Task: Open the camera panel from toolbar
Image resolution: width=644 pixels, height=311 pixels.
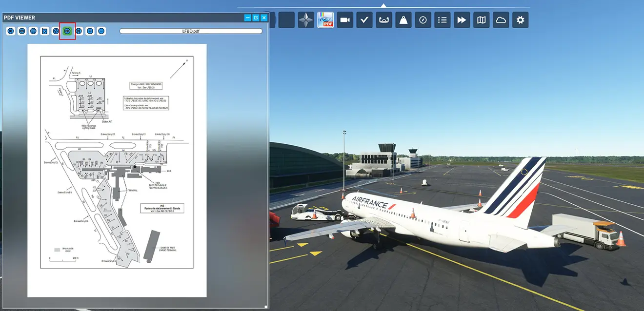Action: pyautogui.click(x=345, y=20)
